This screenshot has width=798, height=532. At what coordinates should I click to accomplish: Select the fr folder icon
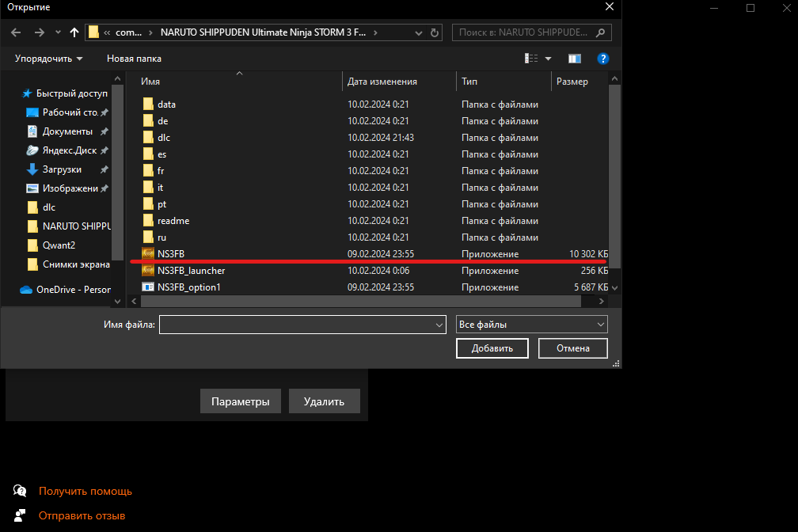click(148, 170)
